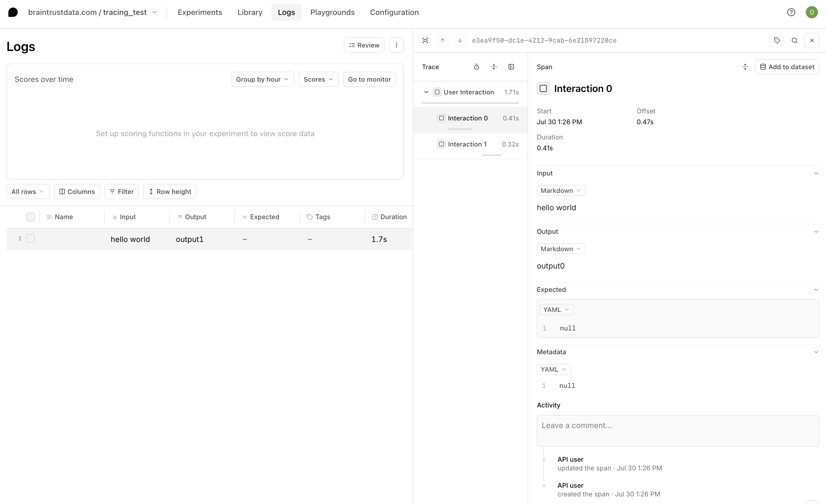Open the All rows dropdown
This screenshot has height=504, width=826.
point(28,192)
